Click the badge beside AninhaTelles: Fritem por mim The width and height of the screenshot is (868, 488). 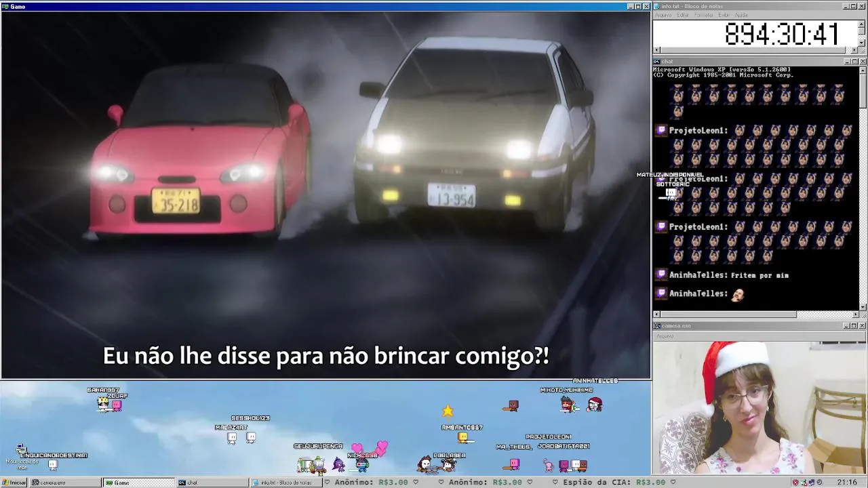(661, 275)
